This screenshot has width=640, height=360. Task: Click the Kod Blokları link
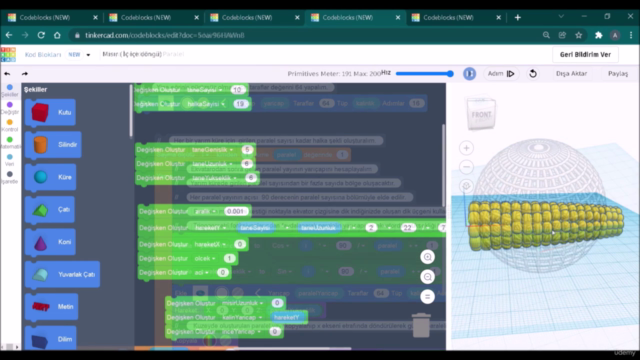point(43,55)
